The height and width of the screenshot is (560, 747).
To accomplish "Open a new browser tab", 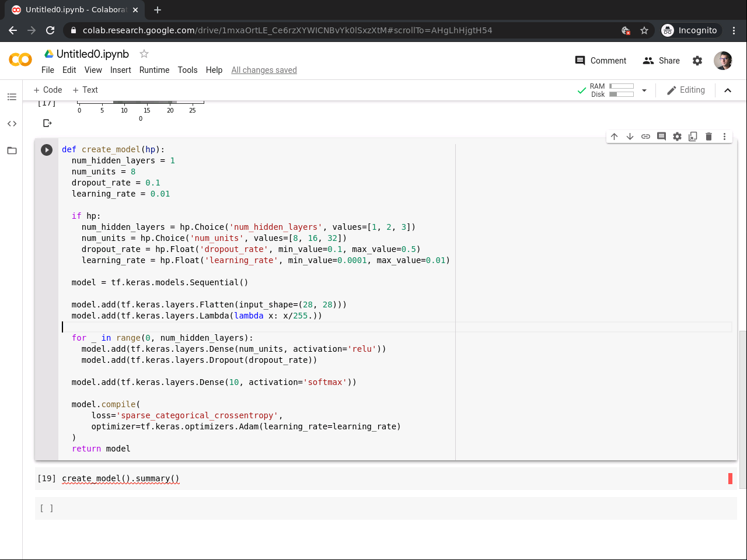I will tap(158, 10).
